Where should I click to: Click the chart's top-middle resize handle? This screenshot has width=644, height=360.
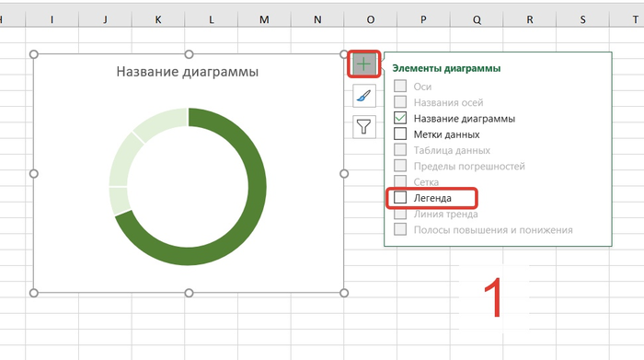(x=189, y=54)
